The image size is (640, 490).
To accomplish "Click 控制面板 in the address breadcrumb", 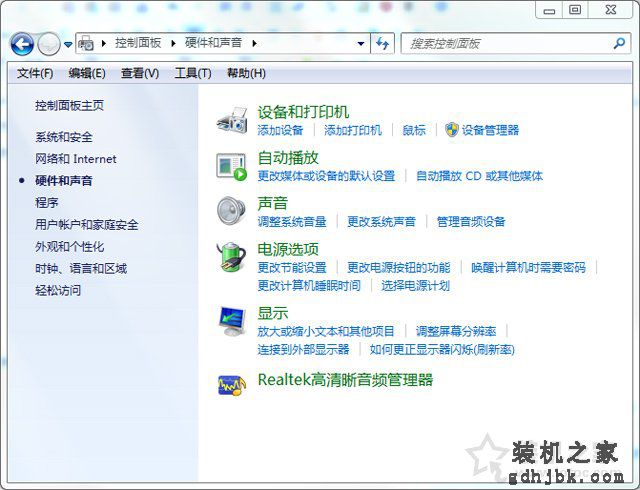I will tap(138, 43).
